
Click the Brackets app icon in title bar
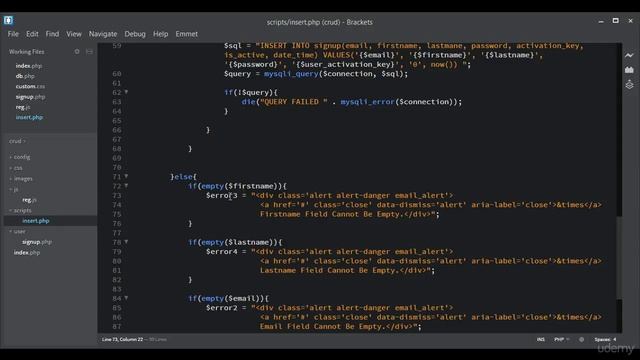coord(8,20)
